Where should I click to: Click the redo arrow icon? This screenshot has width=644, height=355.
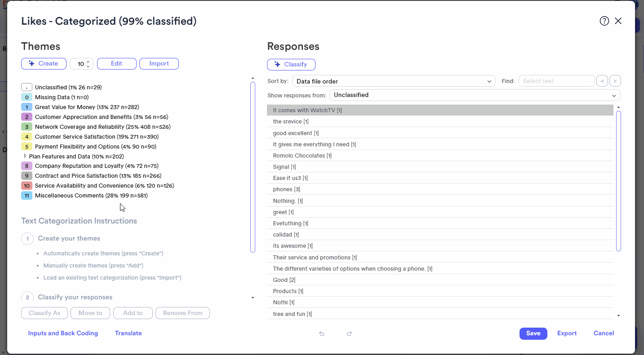coord(349,333)
